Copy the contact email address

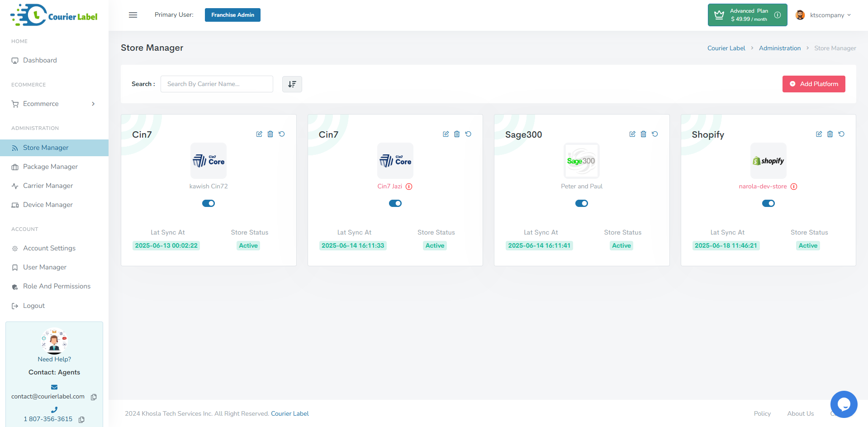[x=94, y=397]
